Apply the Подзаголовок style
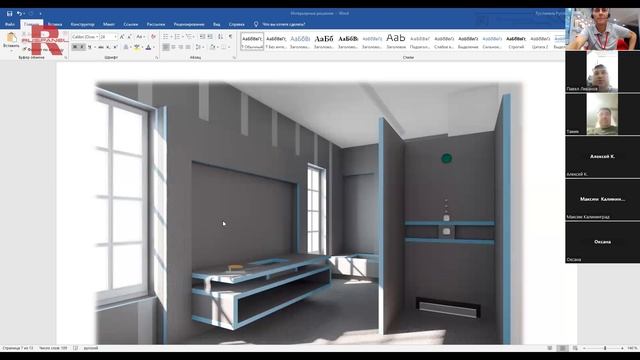This screenshot has width=640, height=360. tap(420, 41)
